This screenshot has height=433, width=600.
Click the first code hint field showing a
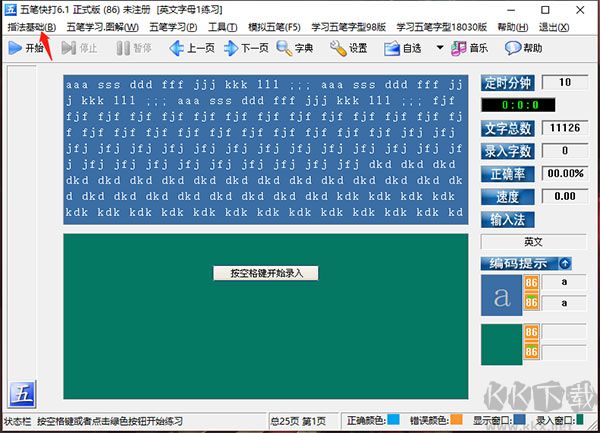click(564, 282)
